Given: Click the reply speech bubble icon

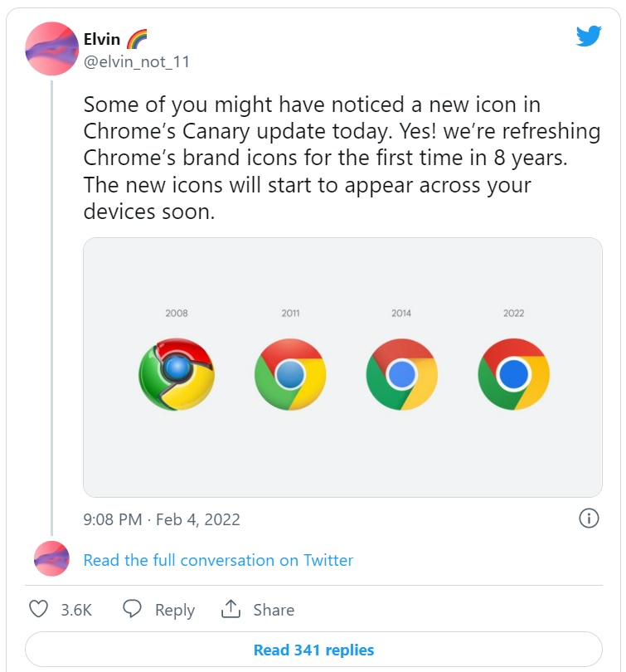Looking at the screenshot, I should coord(133,610).
